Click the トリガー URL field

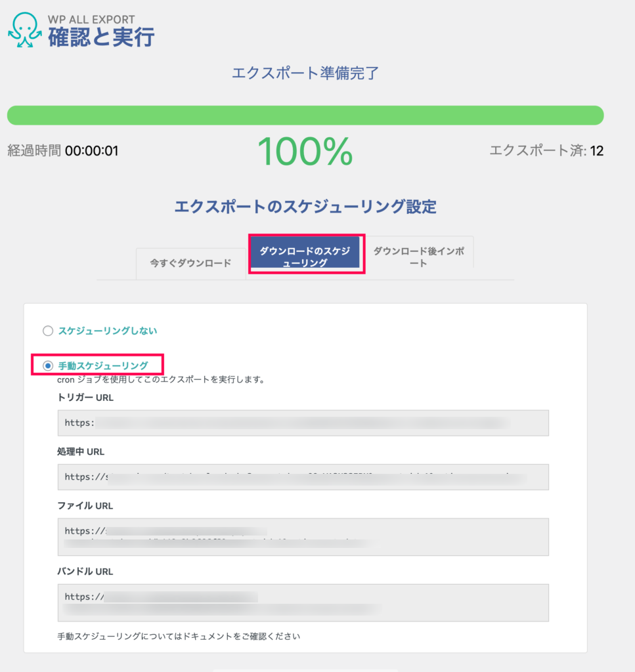(x=303, y=423)
